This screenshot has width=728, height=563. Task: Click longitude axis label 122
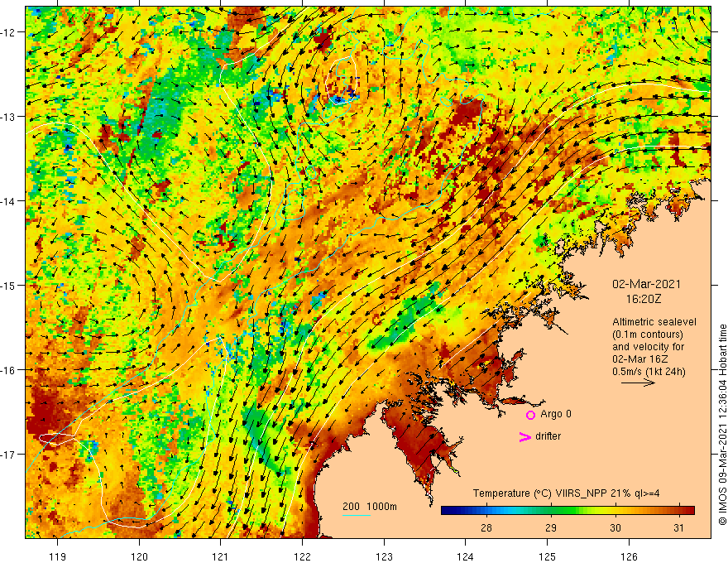click(x=302, y=556)
